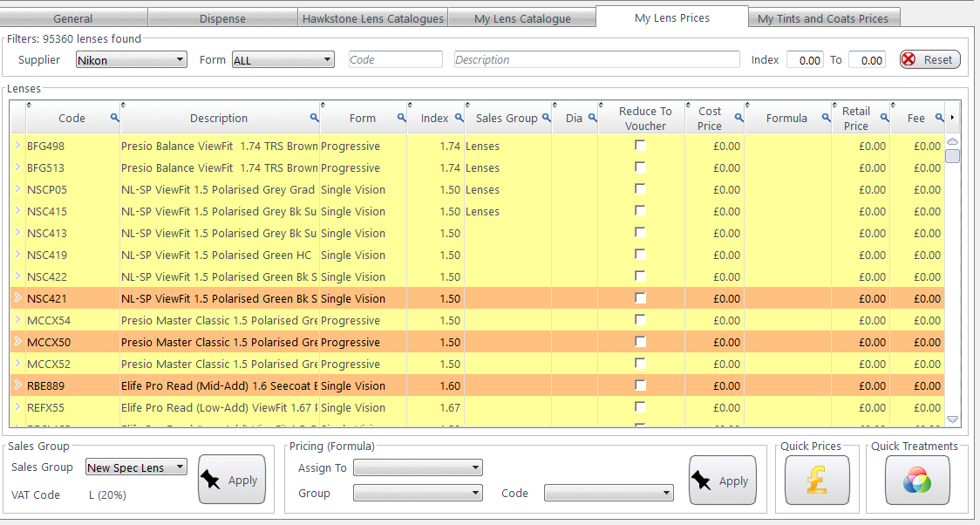
Task: Click the Code filter input field
Action: (x=396, y=59)
